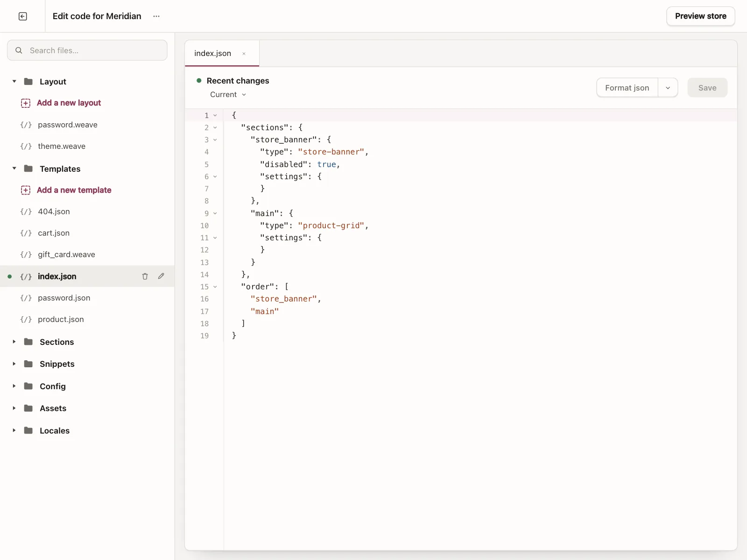Fold the main block at line 9

pos(215,213)
